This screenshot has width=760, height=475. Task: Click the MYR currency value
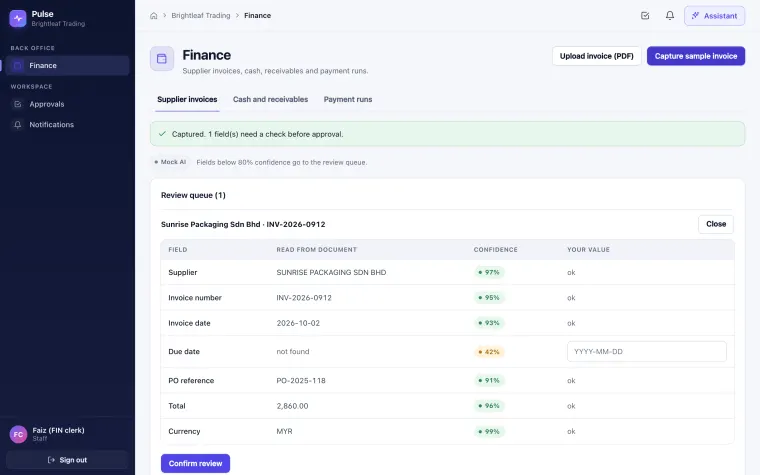[x=285, y=431]
